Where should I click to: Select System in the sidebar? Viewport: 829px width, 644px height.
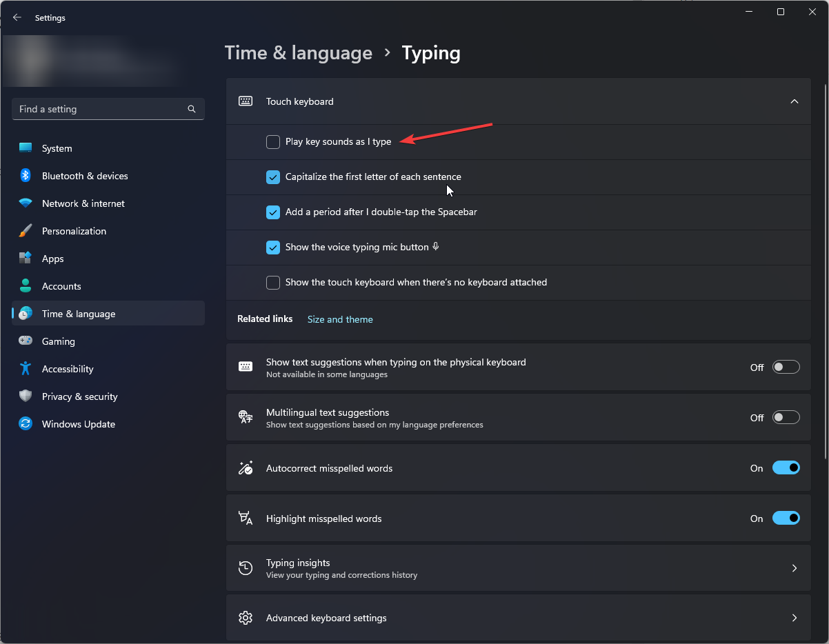[57, 148]
